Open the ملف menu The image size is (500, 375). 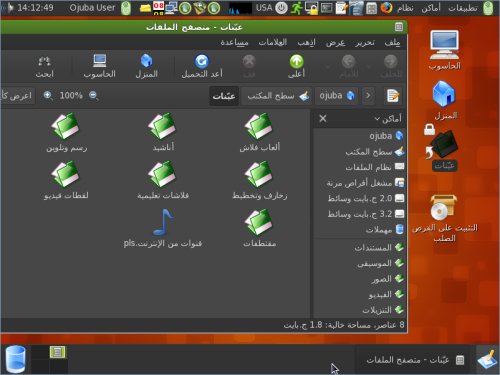tap(392, 43)
